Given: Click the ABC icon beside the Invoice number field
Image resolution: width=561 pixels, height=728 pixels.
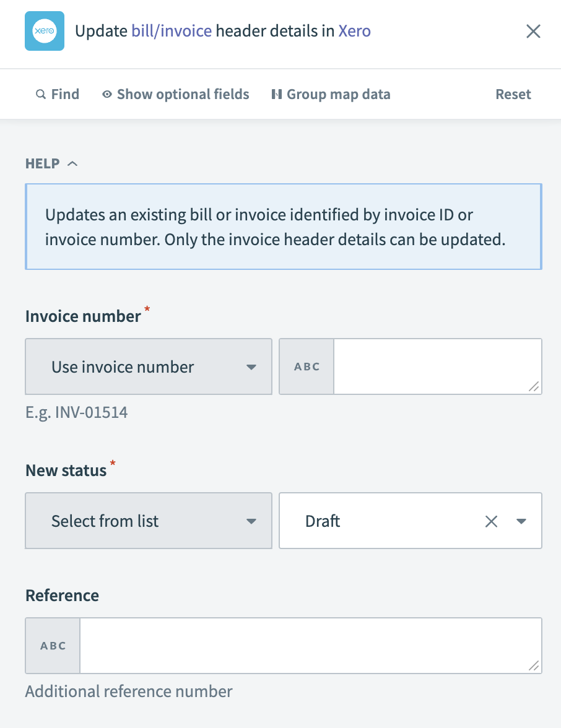Looking at the screenshot, I should 306,366.
